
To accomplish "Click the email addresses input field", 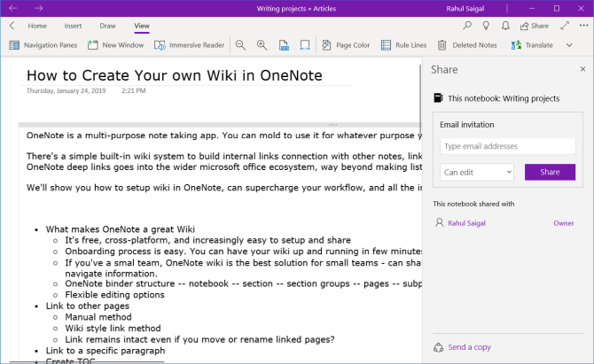I will pyautogui.click(x=507, y=146).
